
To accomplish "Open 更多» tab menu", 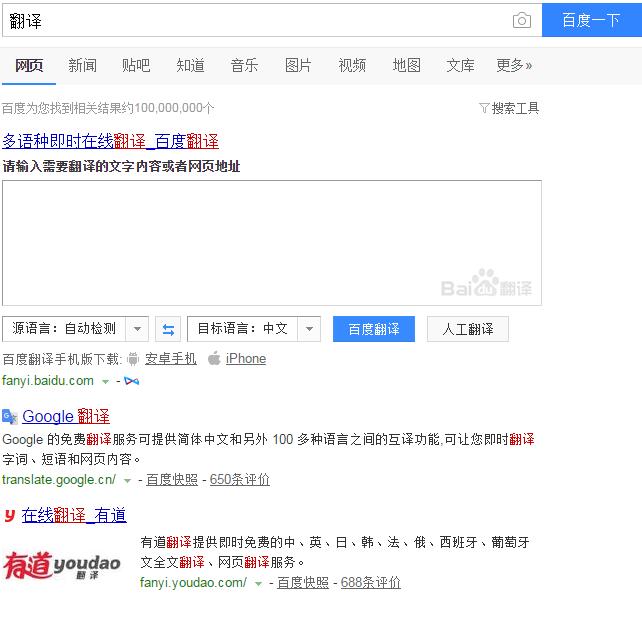I will (x=514, y=66).
